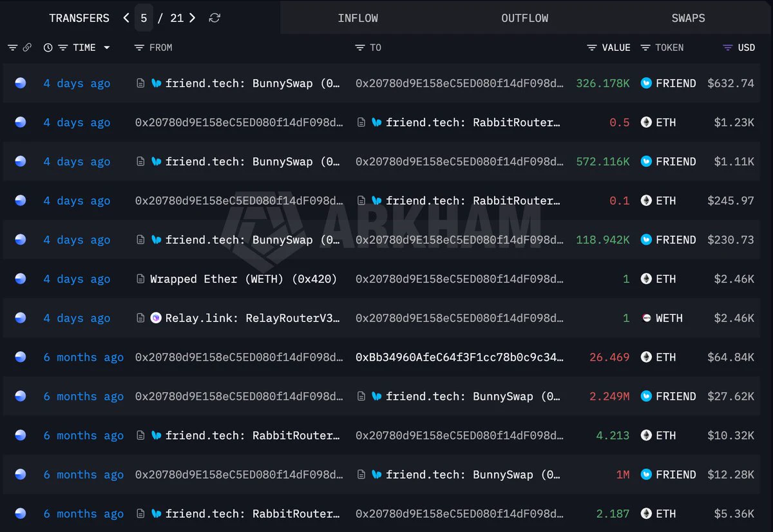
Task: Open the FROM column filter
Action: (x=139, y=48)
